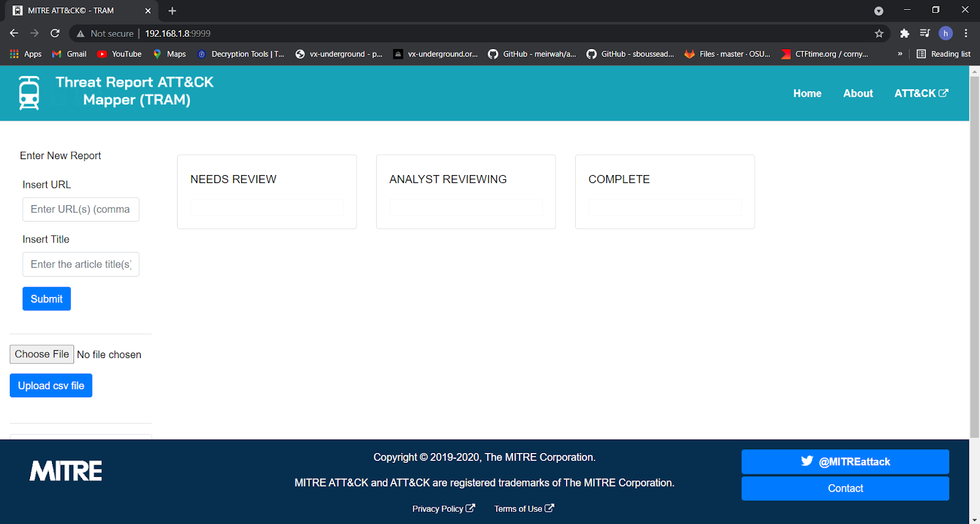Open the CTFtime.org bookmark

coord(824,54)
